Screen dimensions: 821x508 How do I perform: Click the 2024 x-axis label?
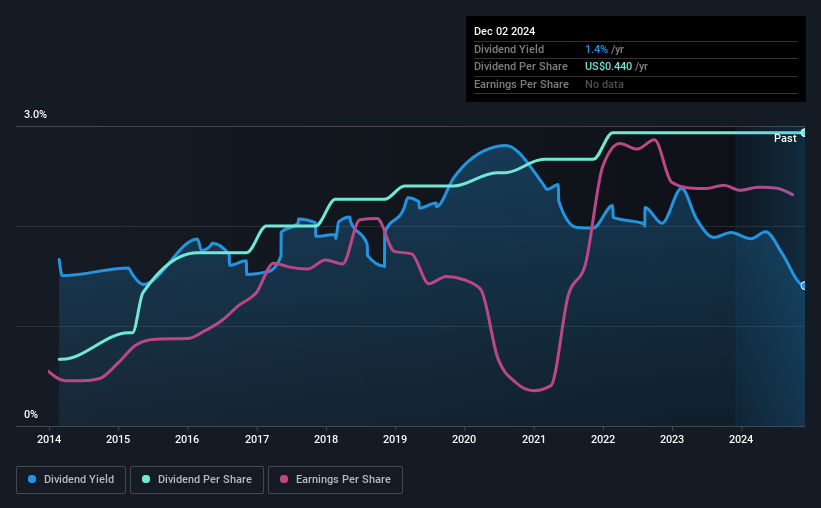[741, 439]
